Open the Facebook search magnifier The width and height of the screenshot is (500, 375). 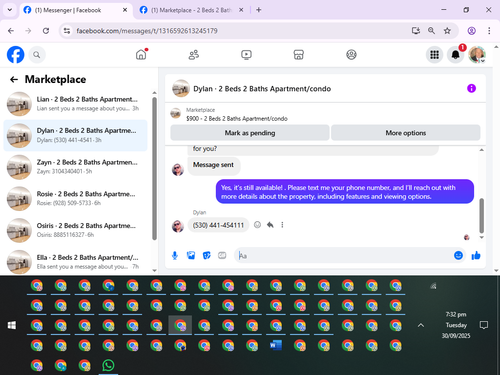(37, 55)
